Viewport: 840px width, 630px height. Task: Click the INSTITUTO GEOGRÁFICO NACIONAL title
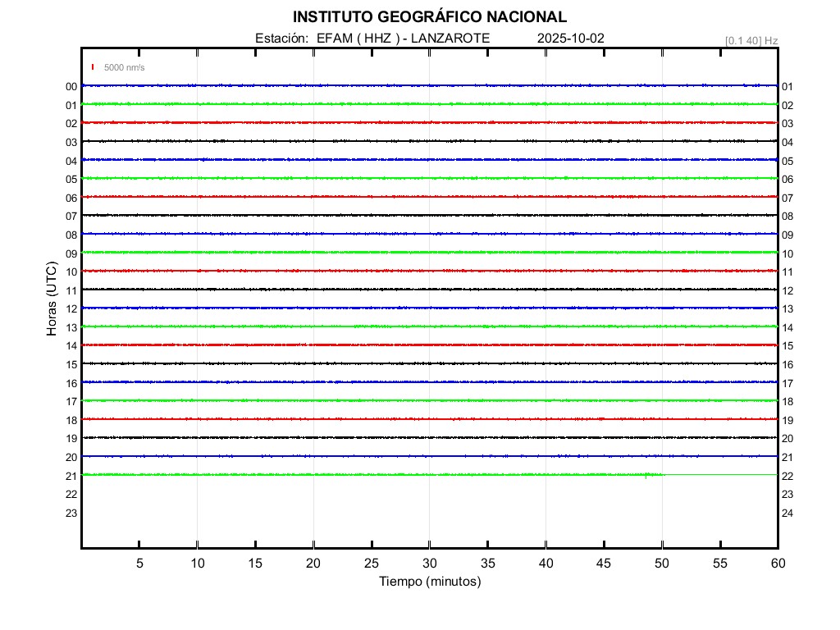point(429,17)
